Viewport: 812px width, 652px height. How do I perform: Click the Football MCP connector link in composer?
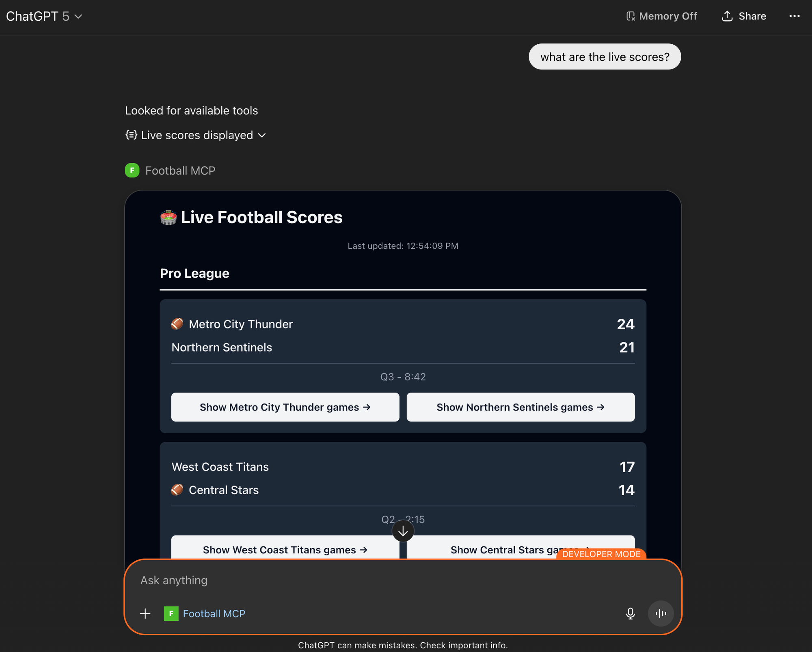pos(214,613)
